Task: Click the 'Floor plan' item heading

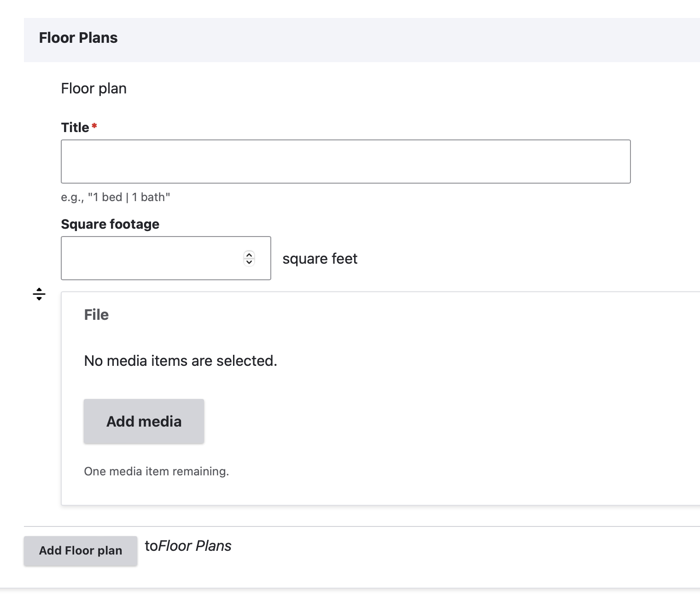Action: (x=93, y=88)
